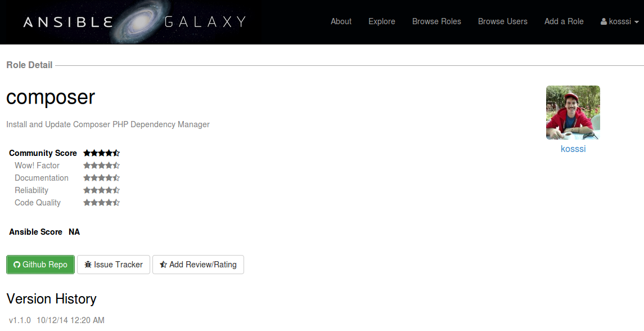Click the Community Score star rating

click(101, 153)
